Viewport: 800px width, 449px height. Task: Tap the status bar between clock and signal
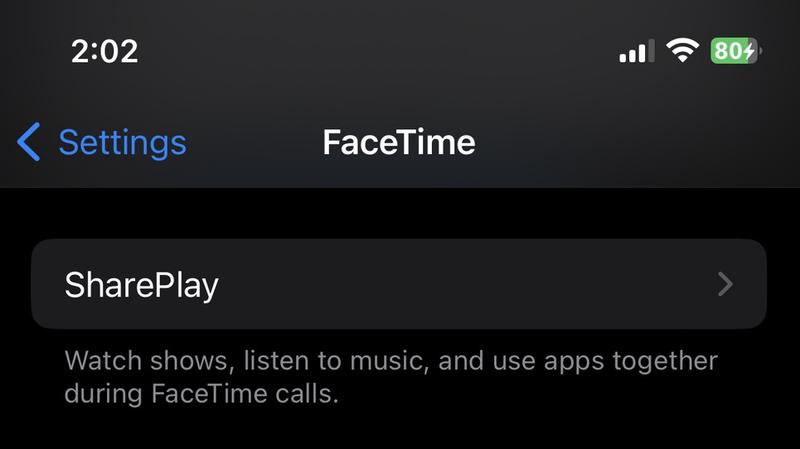380,50
